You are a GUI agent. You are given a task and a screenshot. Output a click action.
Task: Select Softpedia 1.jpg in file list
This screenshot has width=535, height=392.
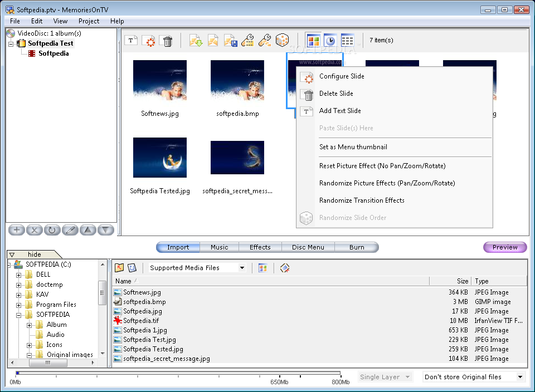pos(319,330)
